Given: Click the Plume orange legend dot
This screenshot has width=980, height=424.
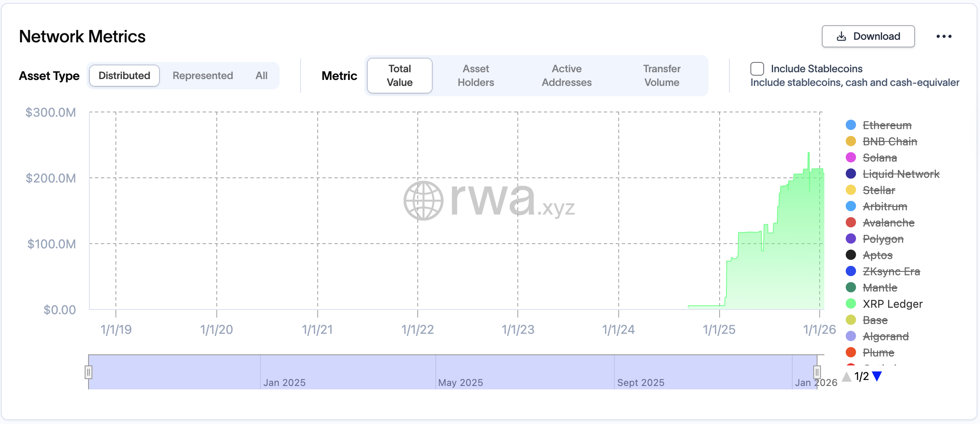Looking at the screenshot, I should coord(851,353).
